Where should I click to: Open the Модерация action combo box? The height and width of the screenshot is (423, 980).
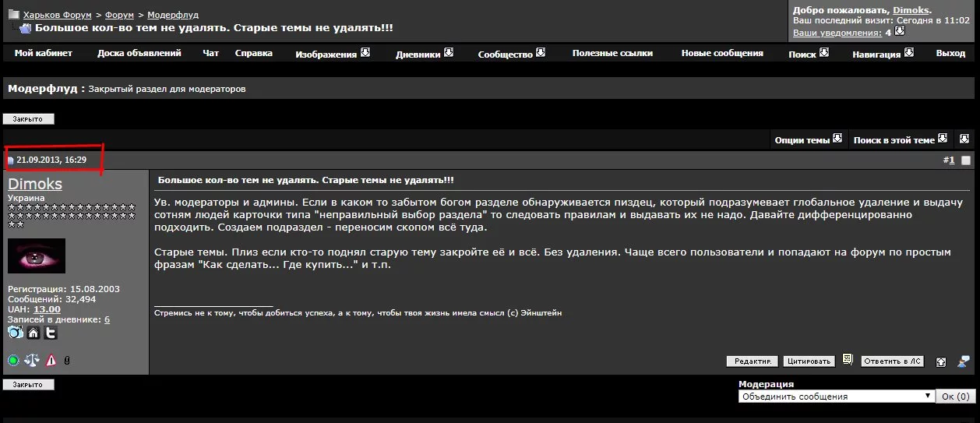(836, 397)
